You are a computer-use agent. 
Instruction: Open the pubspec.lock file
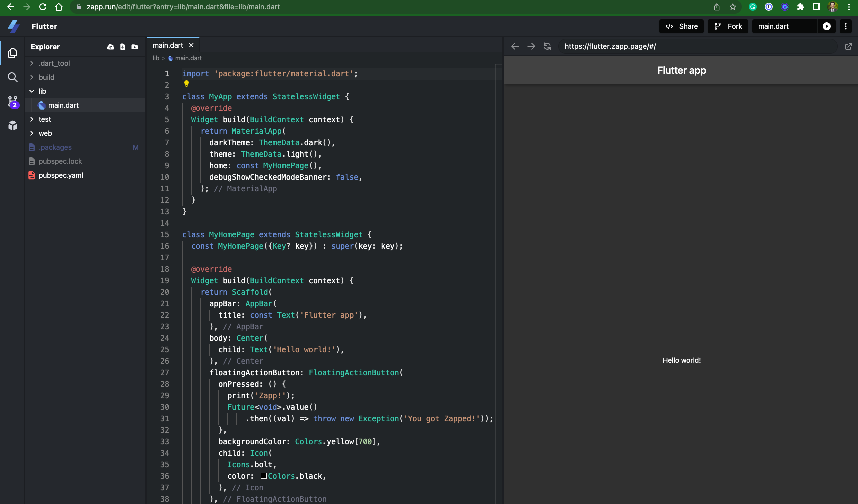point(85,161)
